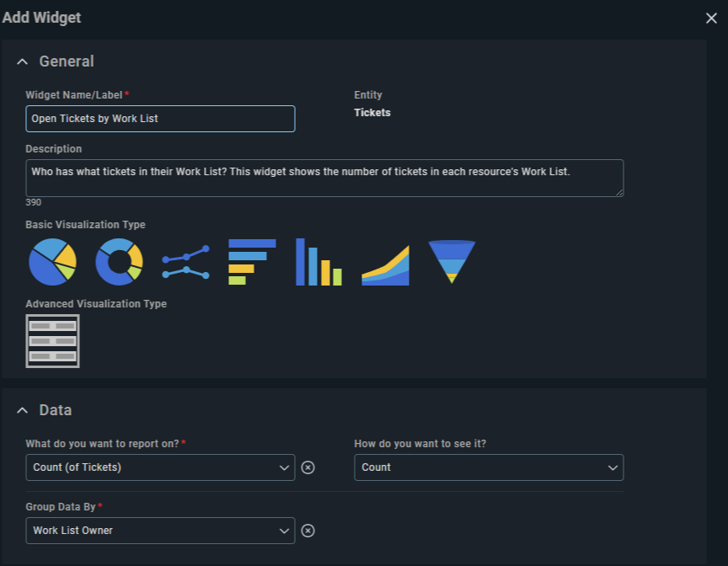This screenshot has height=566, width=728.
Task: Click the Data section heading
Action: click(x=56, y=410)
